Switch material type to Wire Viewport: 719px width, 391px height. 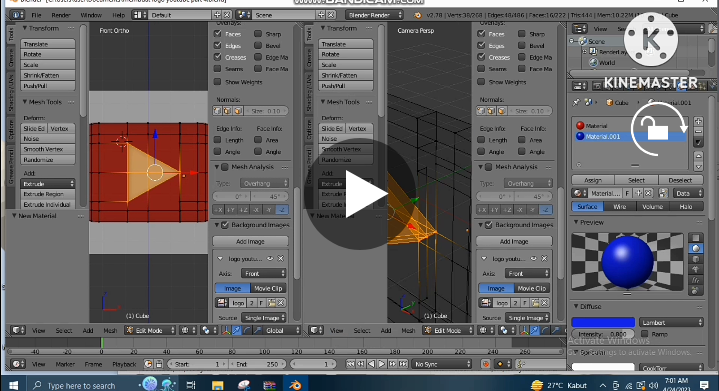(619, 207)
